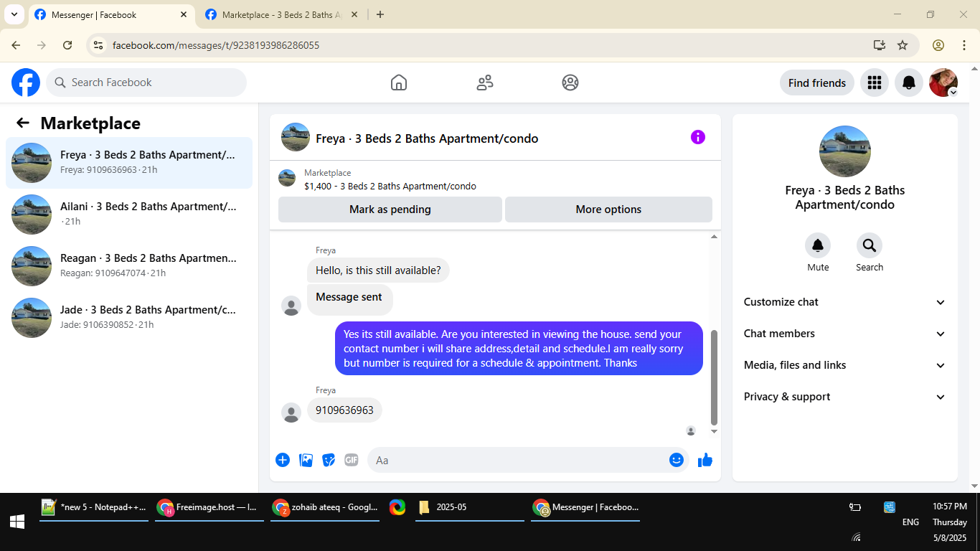The width and height of the screenshot is (980, 551).
Task: Switch input language via ENG indicator
Action: pyautogui.click(x=910, y=522)
